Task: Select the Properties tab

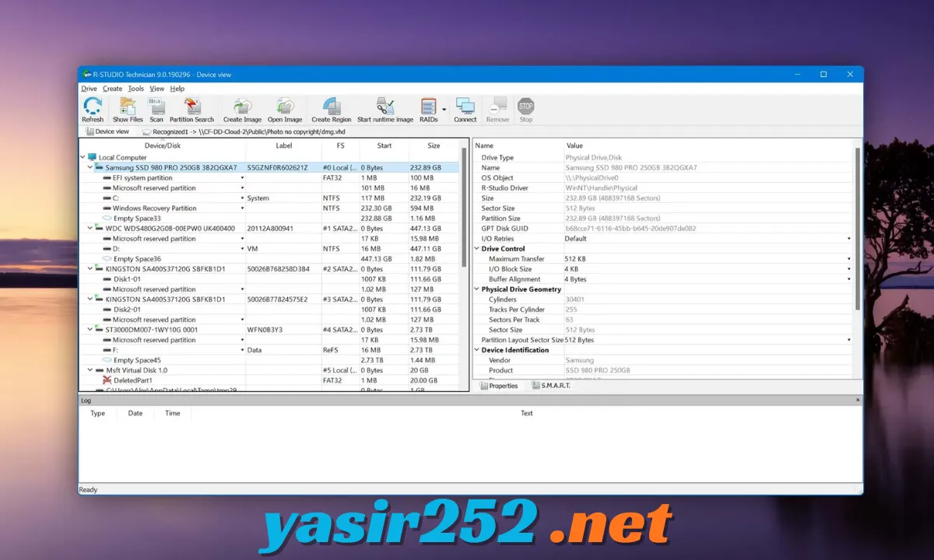Action: click(x=498, y=385)
